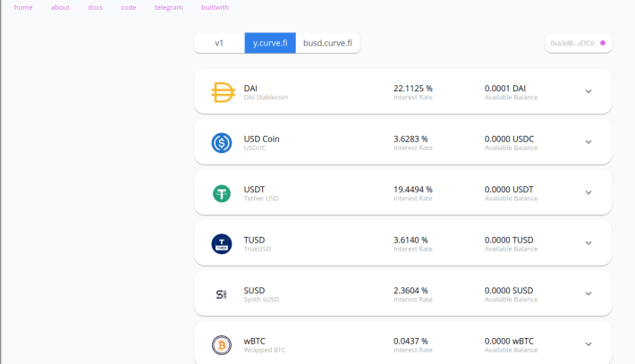Click the pink wallet status dot
The height and width of the screenshot is (364, 635).
click(x=603, y=43)
